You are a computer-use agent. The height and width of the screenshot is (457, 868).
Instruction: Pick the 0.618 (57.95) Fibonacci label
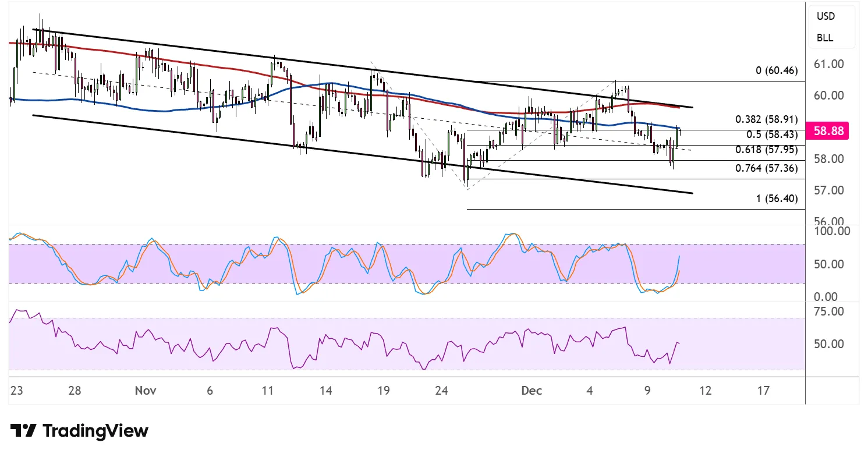[766, 150]
